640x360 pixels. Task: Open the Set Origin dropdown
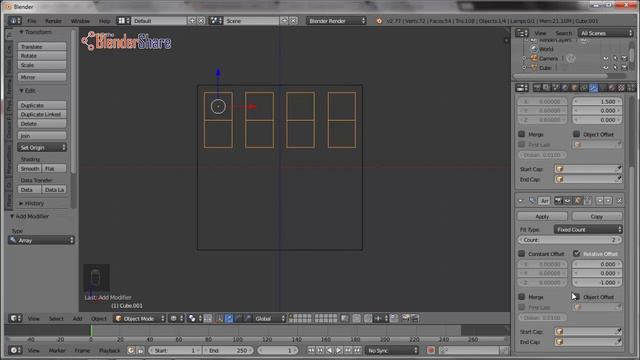point(42,147)
